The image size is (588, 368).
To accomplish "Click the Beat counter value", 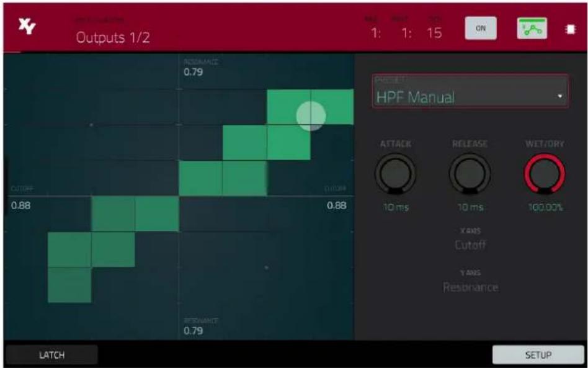I will click(406, 33).
